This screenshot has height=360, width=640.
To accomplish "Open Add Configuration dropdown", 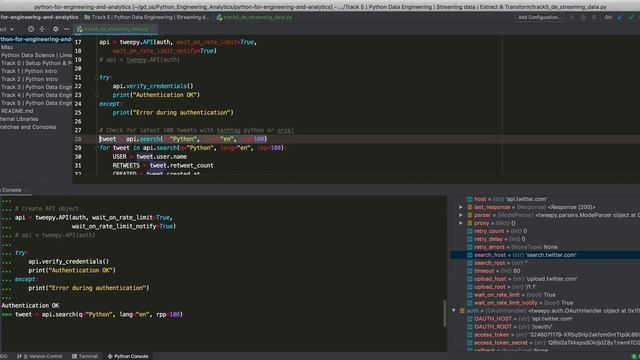I will coord(540,17).
